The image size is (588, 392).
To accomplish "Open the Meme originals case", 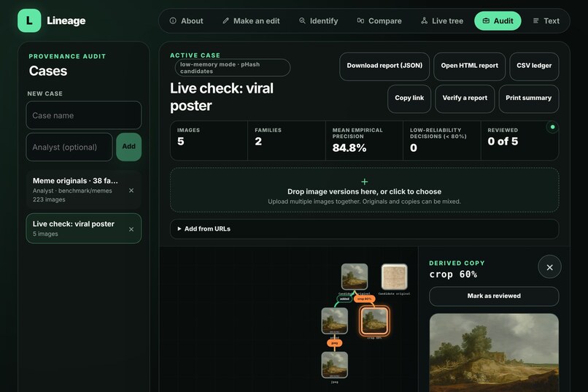I will click(84, 190).
